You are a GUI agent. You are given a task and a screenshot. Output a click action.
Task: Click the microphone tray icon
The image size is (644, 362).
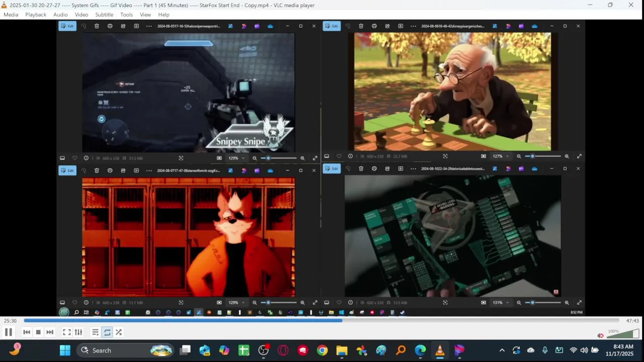(545, 350)
